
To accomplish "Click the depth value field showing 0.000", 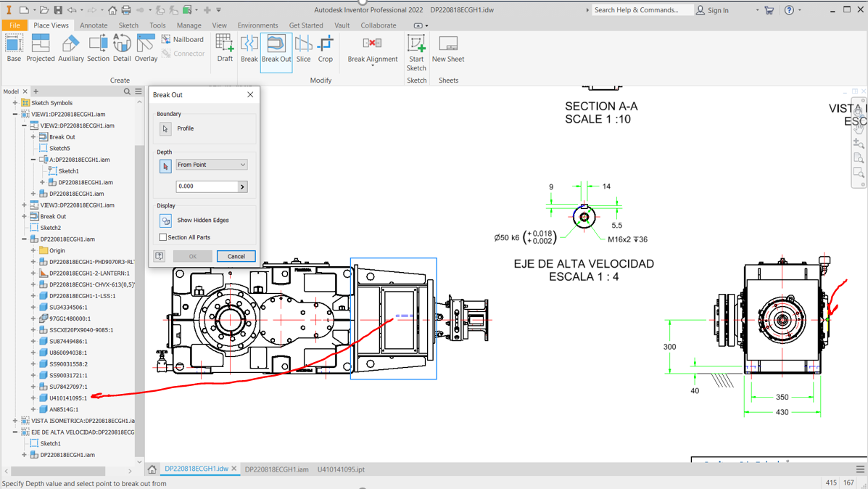I will click(207, 186).
